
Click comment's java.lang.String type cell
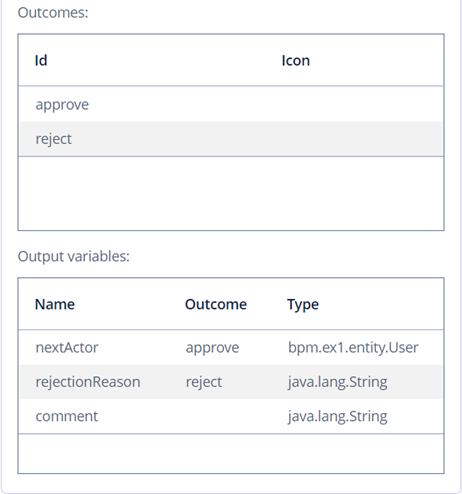(x=337, y=416)
